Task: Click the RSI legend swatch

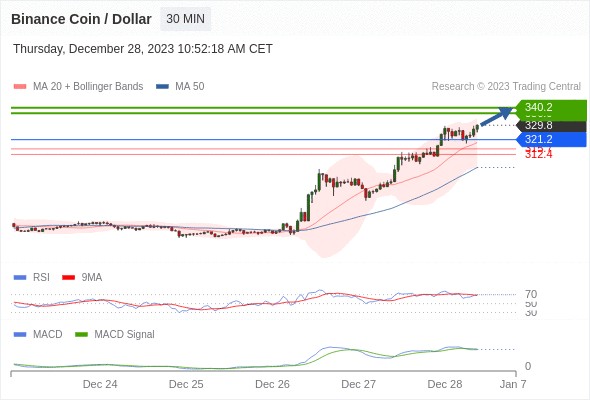Action: (20, 278)
